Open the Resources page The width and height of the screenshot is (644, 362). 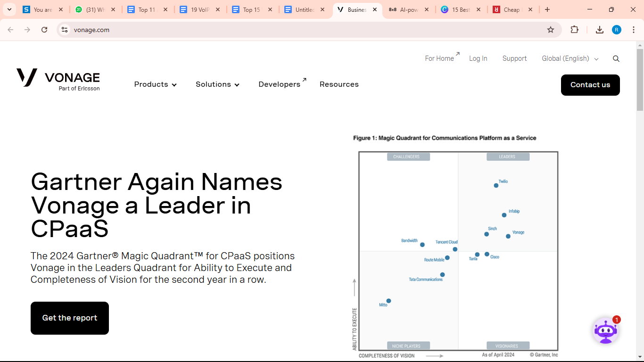pos(339,84)
